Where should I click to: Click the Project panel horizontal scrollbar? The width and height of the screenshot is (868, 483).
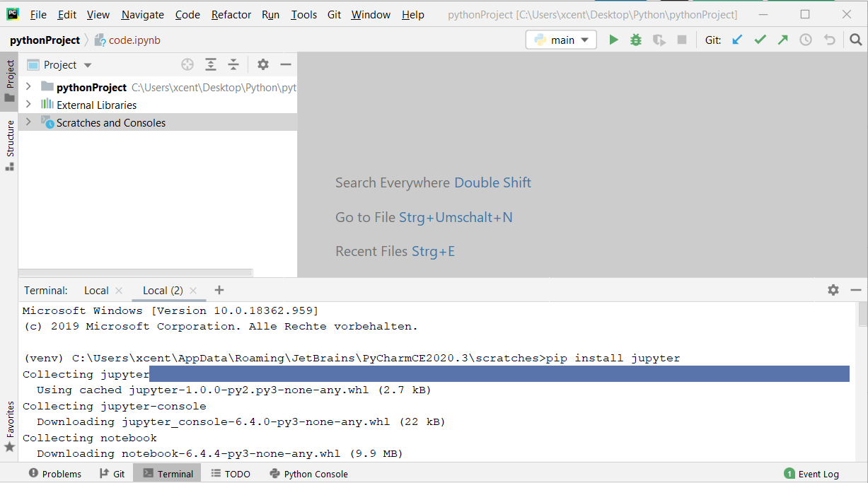tap(135, 272)
